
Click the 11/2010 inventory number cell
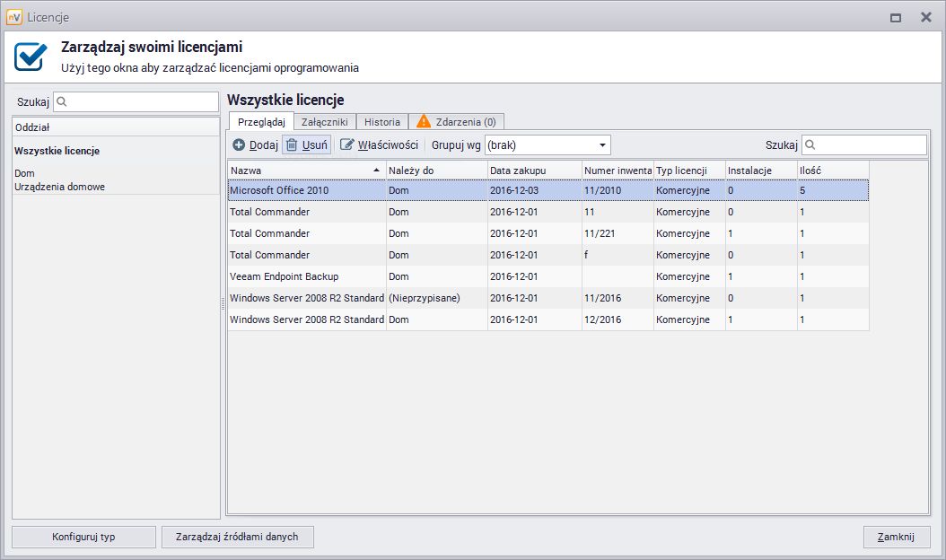(x=618, y=190)
